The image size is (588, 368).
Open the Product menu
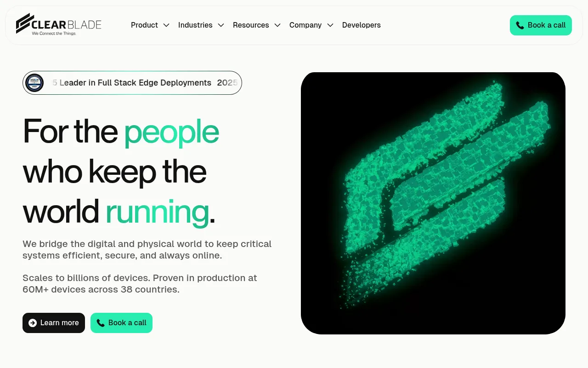[x=144, y=25]
